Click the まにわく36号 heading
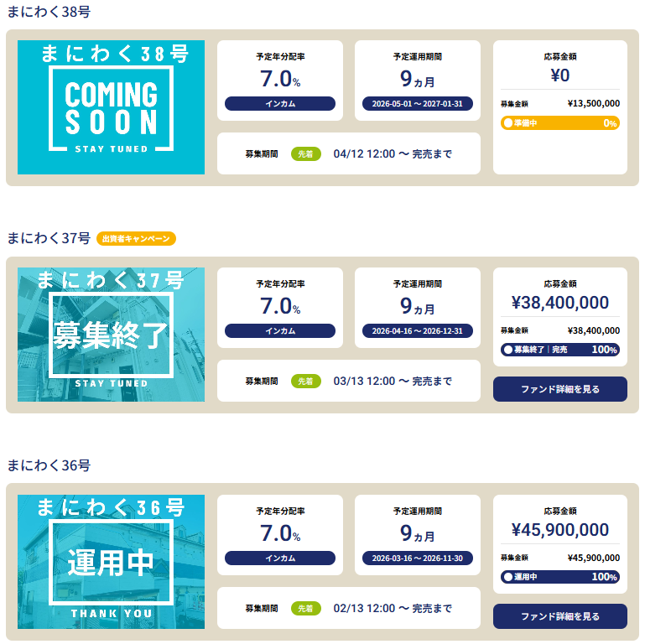This screenshot has width=645, height=644. [x=49, y=465]
